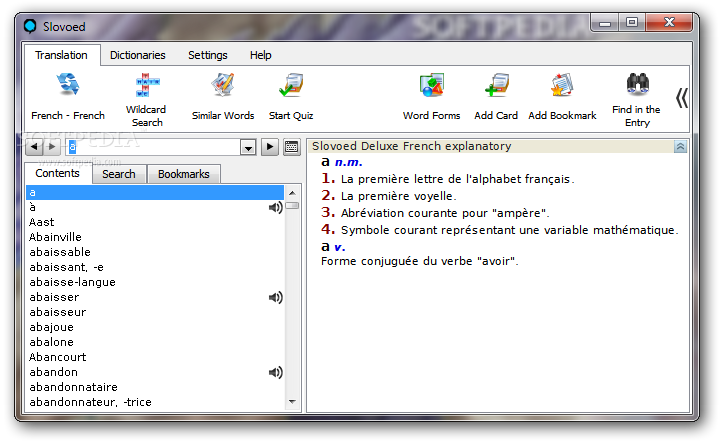Screen dimensions: 720x442
Task: Click text 'Forme conjuguée du verbe "avoir".'
Action: point(420,261)
